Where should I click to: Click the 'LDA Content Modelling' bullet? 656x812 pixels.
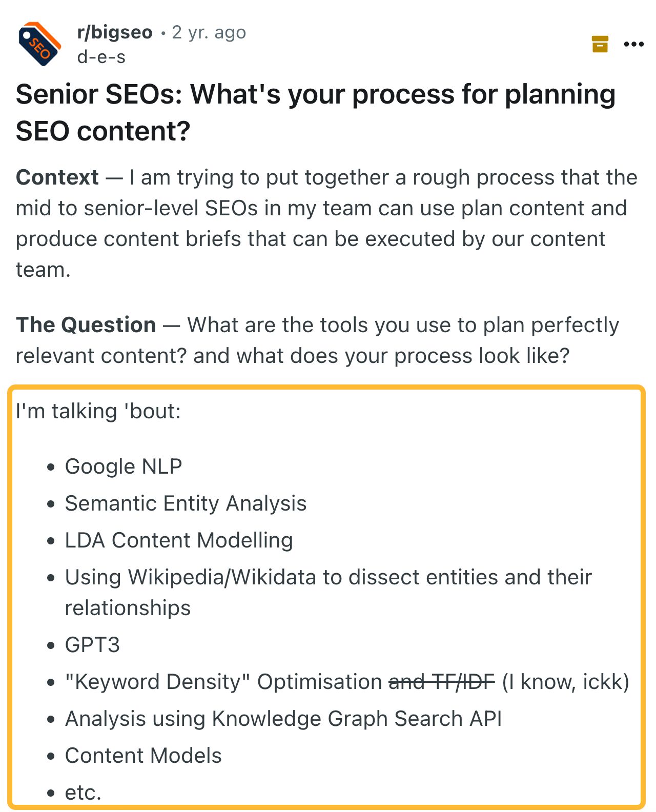coord(179,540)
